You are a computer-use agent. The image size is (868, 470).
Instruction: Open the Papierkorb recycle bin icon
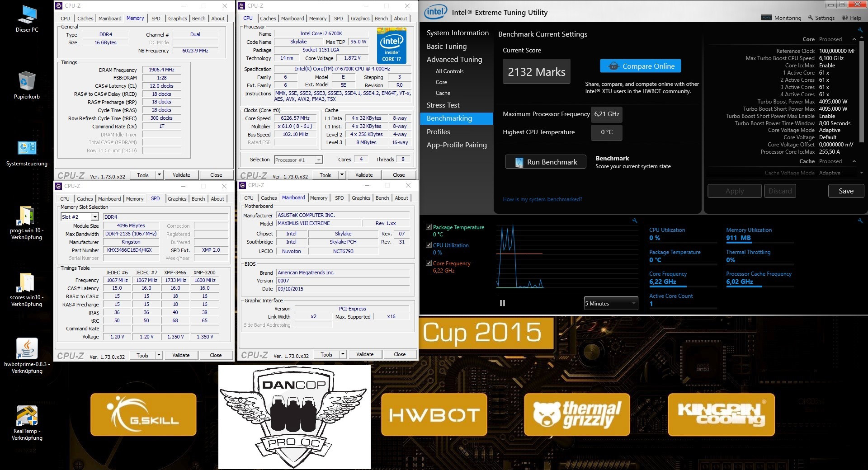click(27, 82)
